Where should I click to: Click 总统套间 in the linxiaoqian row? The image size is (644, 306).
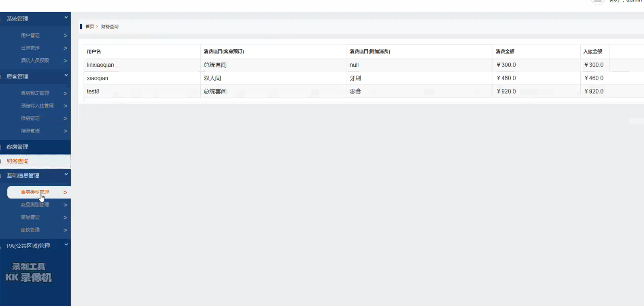point(215,65)
